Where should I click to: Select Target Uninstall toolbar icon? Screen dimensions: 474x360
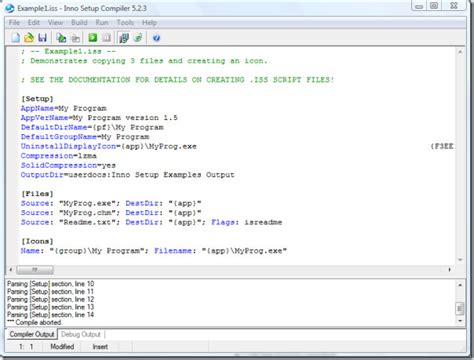(x=138, y=38)
